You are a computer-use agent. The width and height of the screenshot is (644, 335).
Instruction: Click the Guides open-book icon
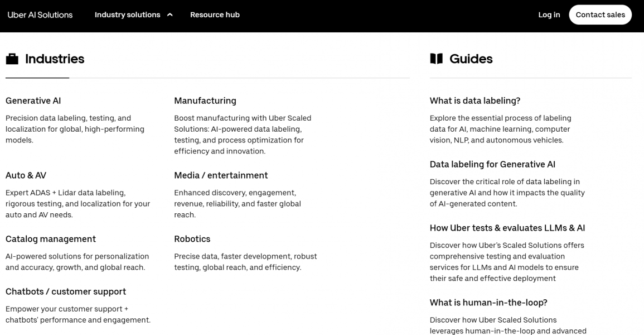point(436,59)
